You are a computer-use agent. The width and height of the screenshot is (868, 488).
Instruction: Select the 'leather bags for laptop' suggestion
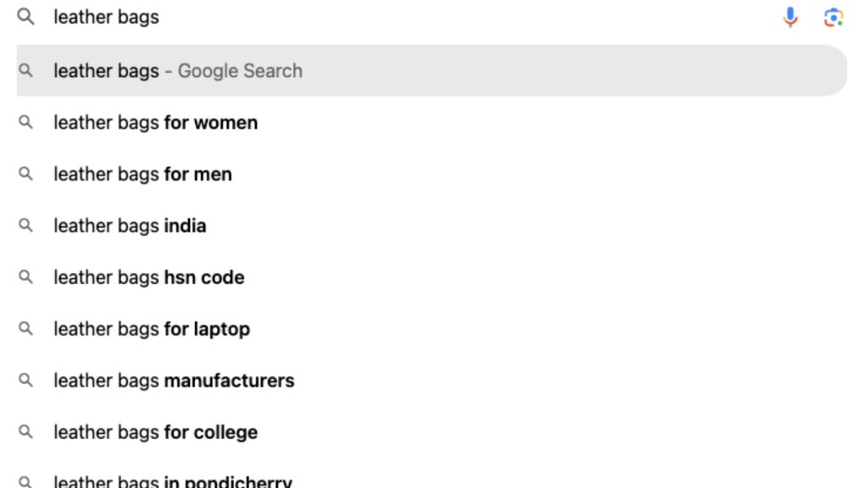[x=152, y=329]
